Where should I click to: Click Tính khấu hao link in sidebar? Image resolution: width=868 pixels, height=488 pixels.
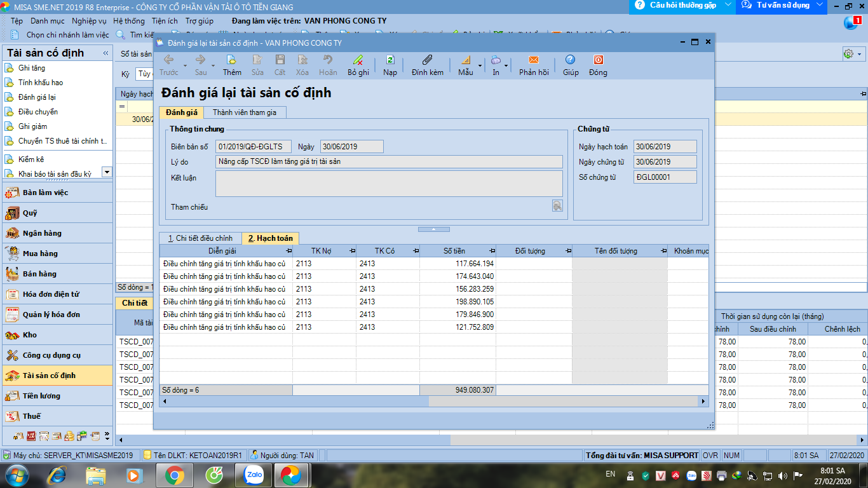click(41, 83)
